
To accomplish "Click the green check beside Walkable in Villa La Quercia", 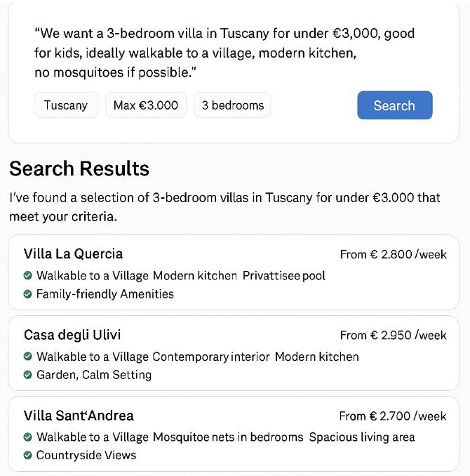I will tap(27, 275).
